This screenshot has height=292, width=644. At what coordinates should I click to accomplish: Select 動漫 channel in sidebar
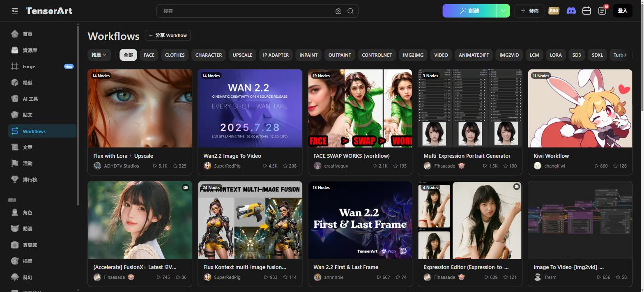pos(42,229)
